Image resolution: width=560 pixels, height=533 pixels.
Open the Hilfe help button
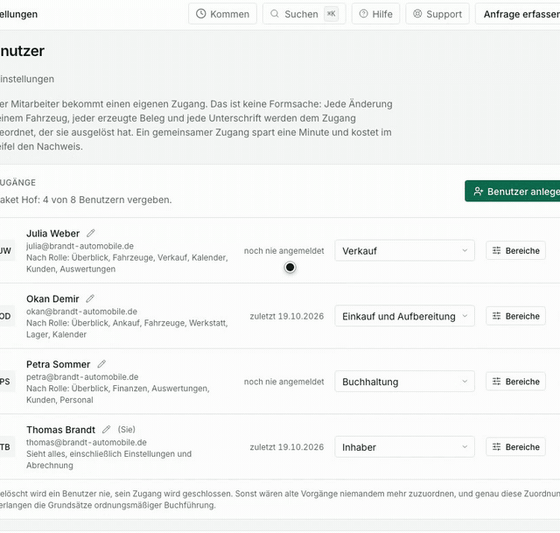[x=376, y=14]
